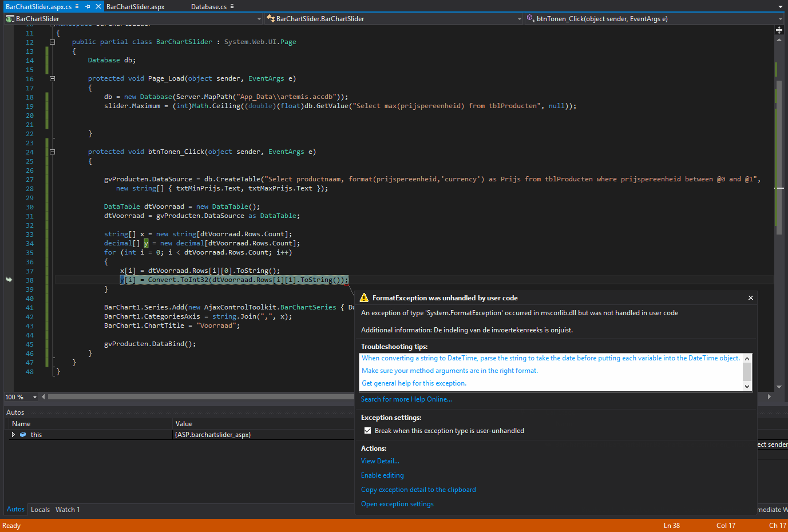The width and height of the screenshot is (788, 532).
Task: Click the yellow execution arrow in margin
Action: (x=9, y=280)
